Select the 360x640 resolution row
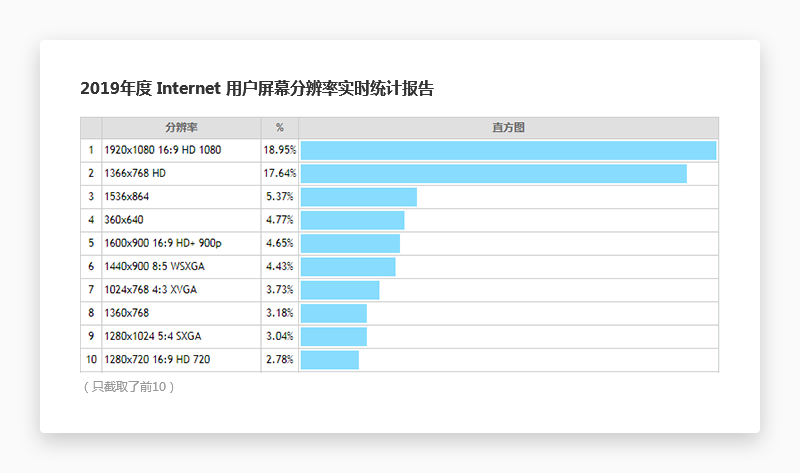Image resolution: width=800 pixels, height=473 pixels. tap(124, 220)
